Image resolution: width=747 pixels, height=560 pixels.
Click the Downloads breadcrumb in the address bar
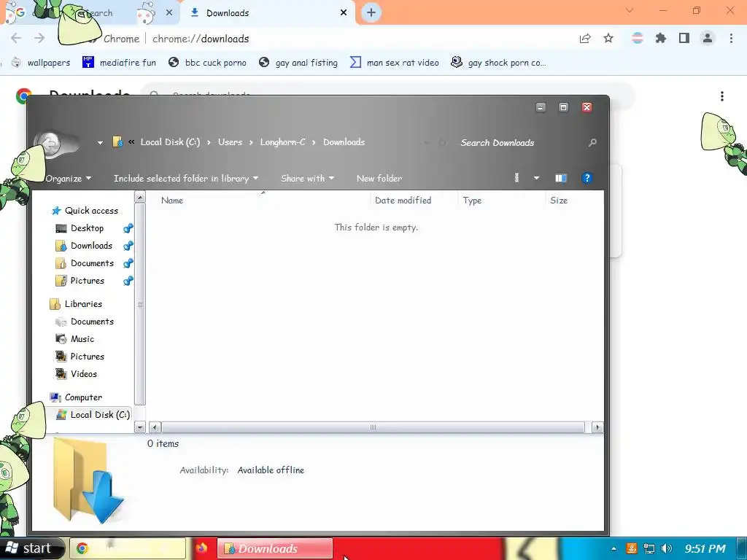(344, 142)
